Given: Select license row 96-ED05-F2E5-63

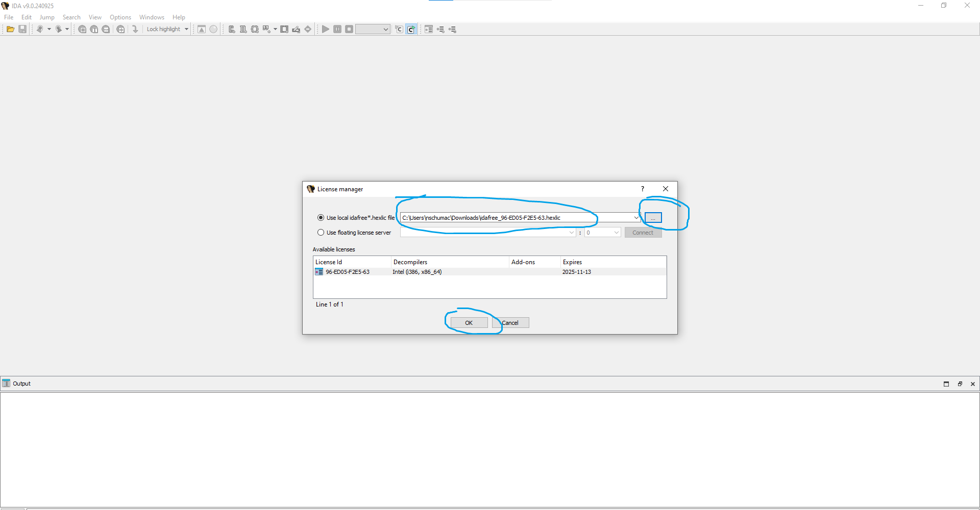Looking at the screenshot, I should [489, 272].
